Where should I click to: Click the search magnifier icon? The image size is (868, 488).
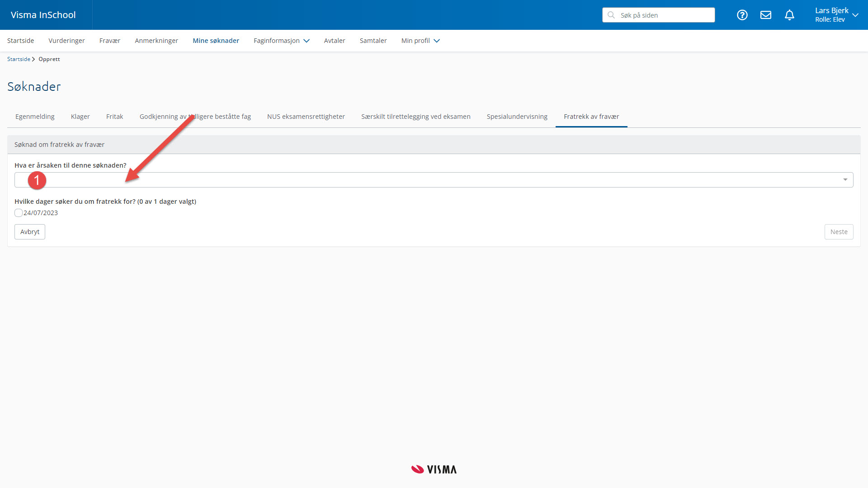[x=611, y=15]
